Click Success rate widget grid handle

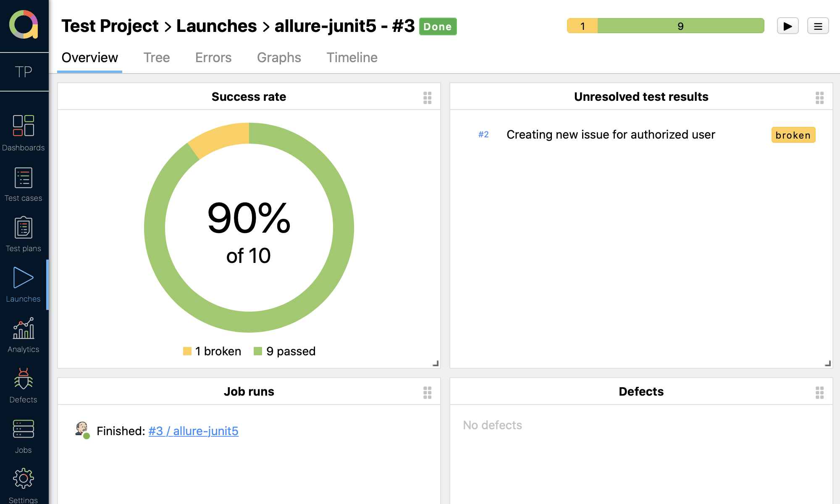coord(427,97)
